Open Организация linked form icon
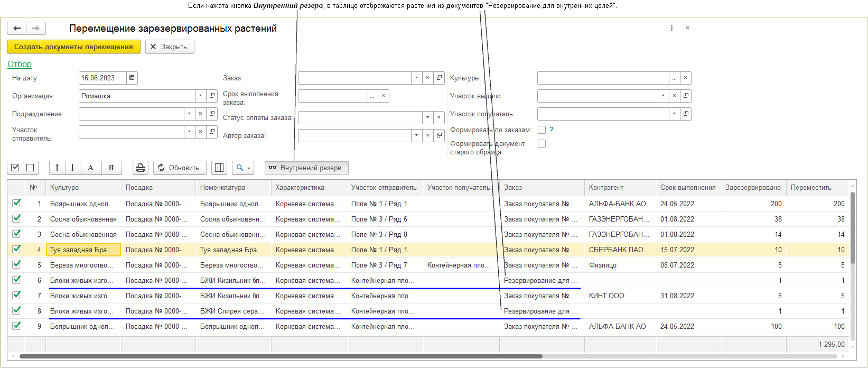 [212, 96]
